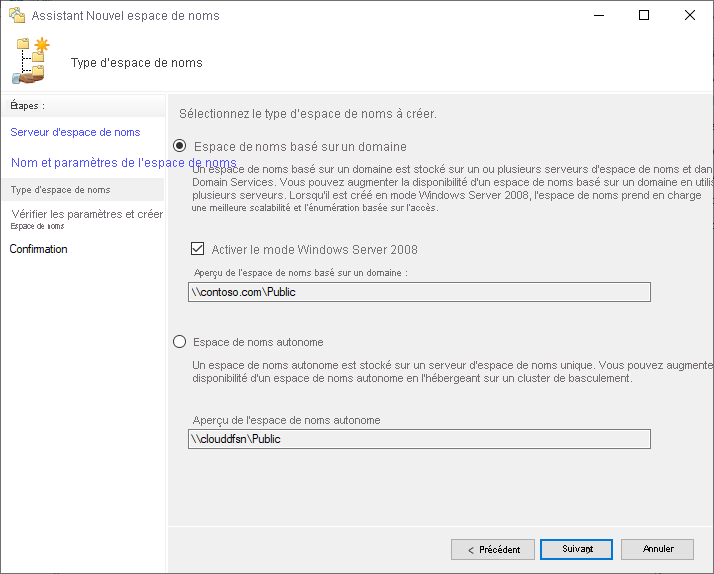The image size is (714, 574).
Task: Select Vérifier les paramètres et créer step
Action: [87, 219]
